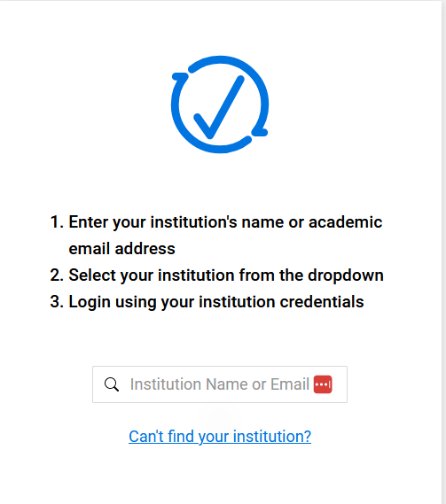Click the word 'credentials' in step 3

[322, 302]
